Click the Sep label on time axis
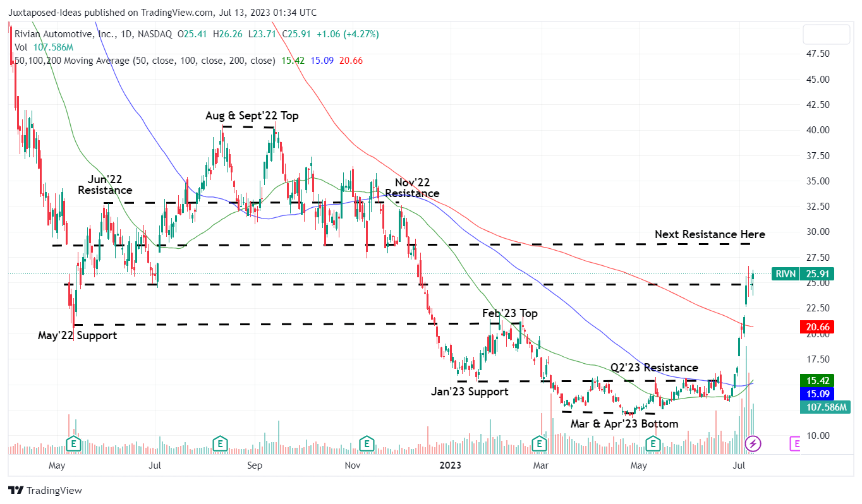This screenshot has width=862, height=504. 255,465
